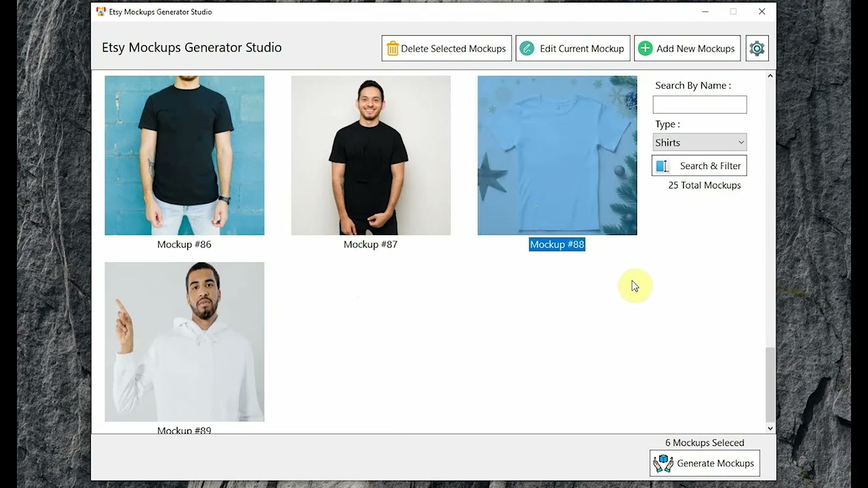
Task: Click the "Mockup #87" caption
Action: tap(371, 245)
